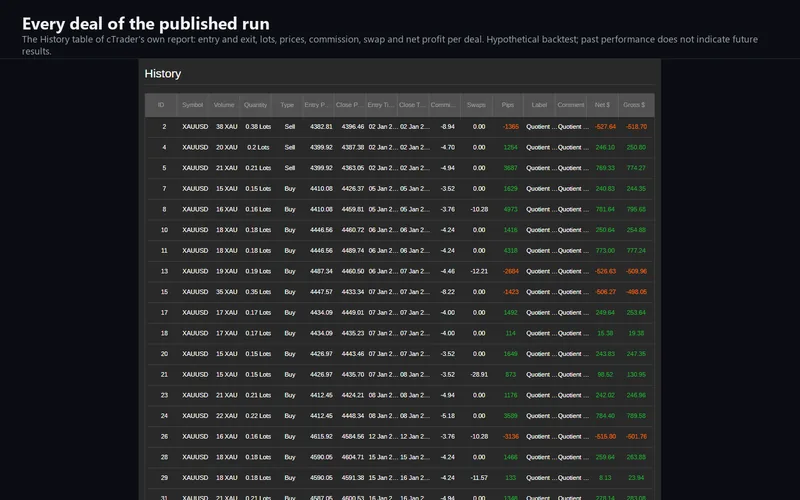Click the pips value 1254
The height and width of the screenshot is (500, 800).
pos(510,147)
